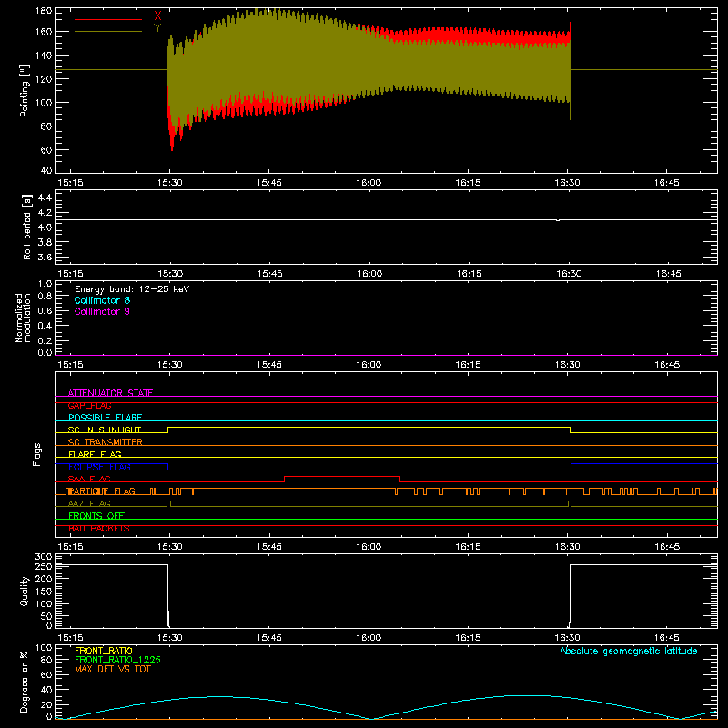Click the green FRONT_RATIO_1225 legend entry
Image resolution: width=728 pixels, height=728 pixels.
[x=118, y=660]
